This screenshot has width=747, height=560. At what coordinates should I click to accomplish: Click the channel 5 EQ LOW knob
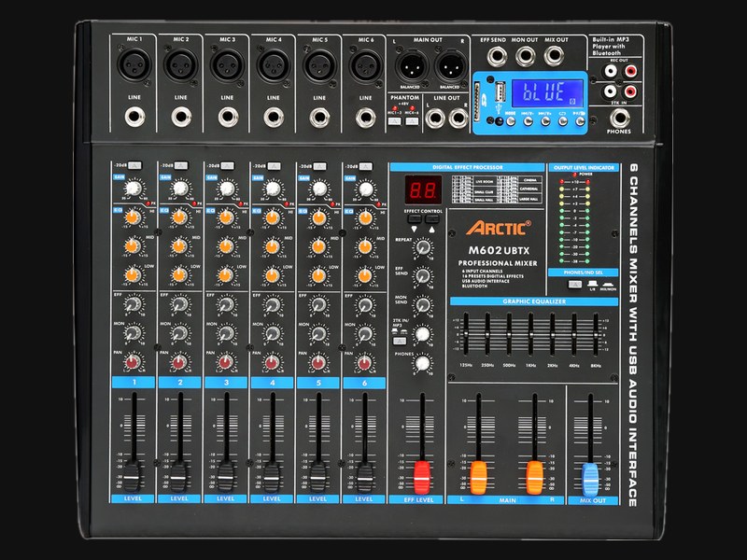pyautogui.click(x=318, y=275)
